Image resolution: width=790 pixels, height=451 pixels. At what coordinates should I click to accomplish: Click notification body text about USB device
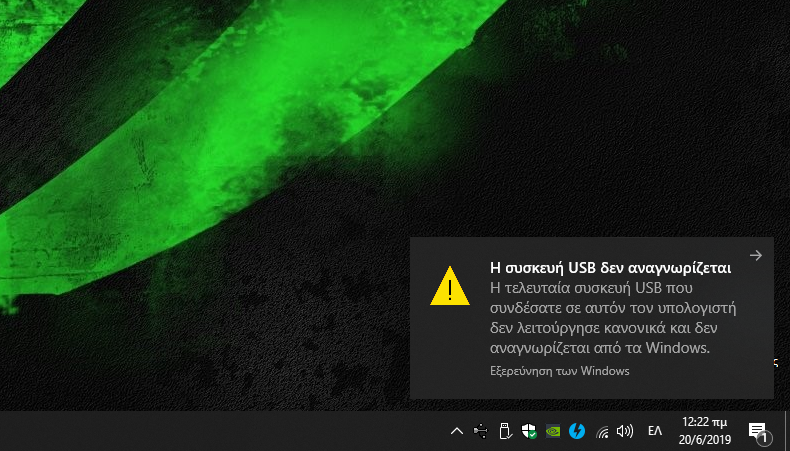(613, 318)
